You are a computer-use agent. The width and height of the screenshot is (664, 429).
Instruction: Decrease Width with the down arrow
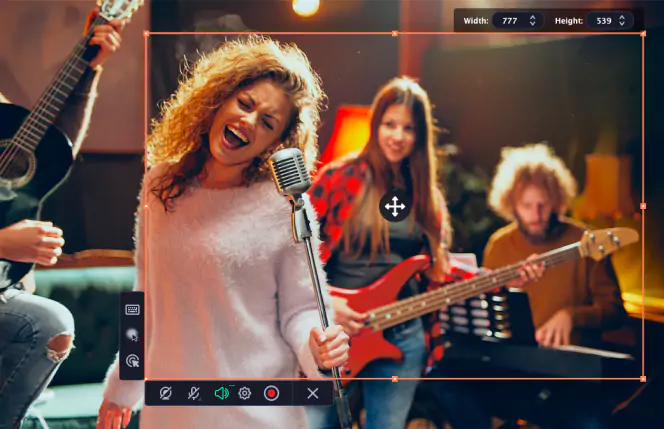pyautogui.click(x=533, y=24)
